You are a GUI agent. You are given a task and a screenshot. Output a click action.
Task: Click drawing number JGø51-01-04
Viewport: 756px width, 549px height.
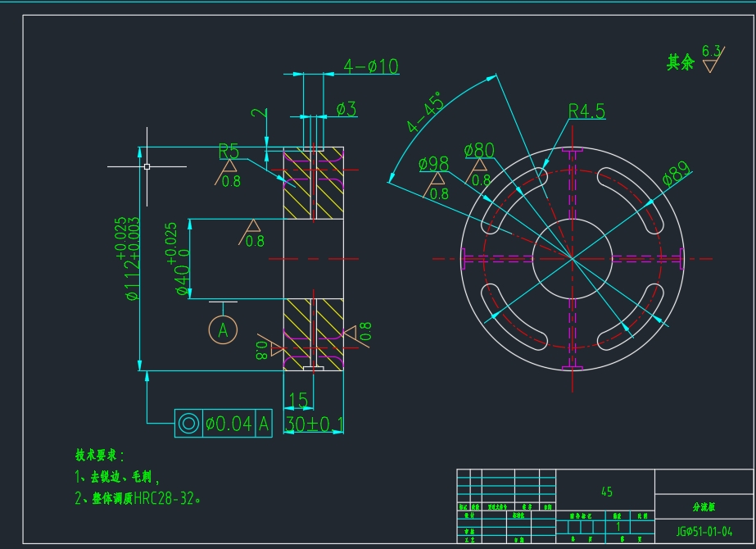704,532
